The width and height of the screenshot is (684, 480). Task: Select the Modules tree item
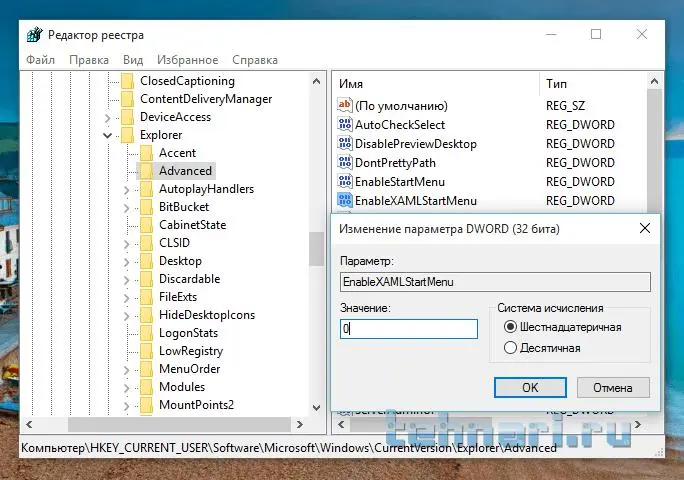click(x=182, y=387)
